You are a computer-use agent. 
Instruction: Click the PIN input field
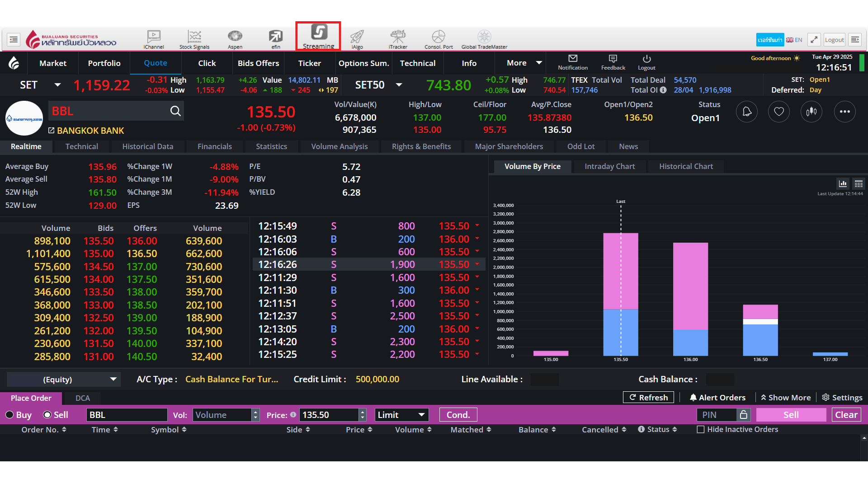(x=717, y=415)
